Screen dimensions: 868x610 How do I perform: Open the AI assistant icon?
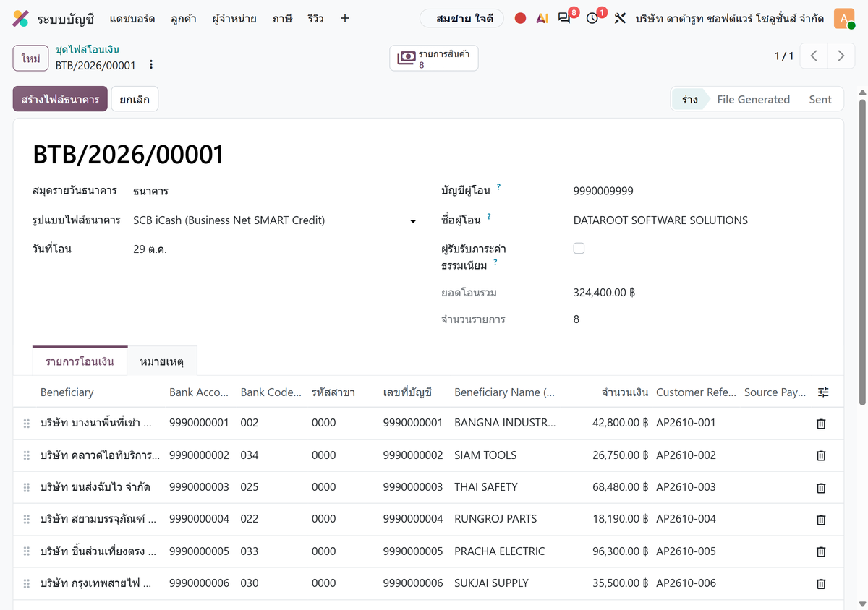point(542,18)
